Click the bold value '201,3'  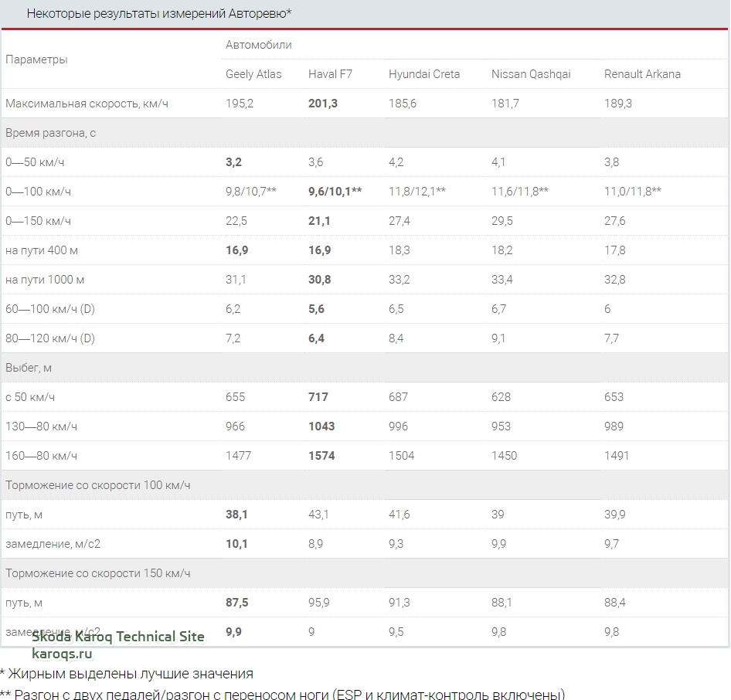(322, 104)
